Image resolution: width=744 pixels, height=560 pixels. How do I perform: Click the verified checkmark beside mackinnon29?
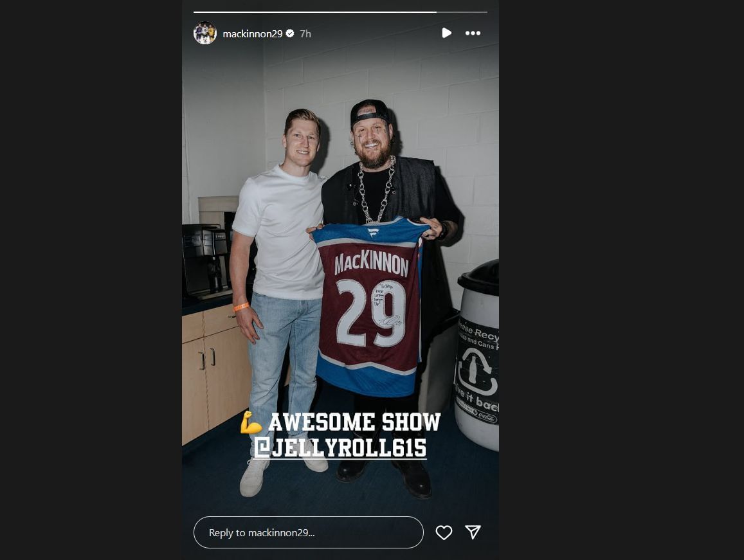click(x=289, y=33)
